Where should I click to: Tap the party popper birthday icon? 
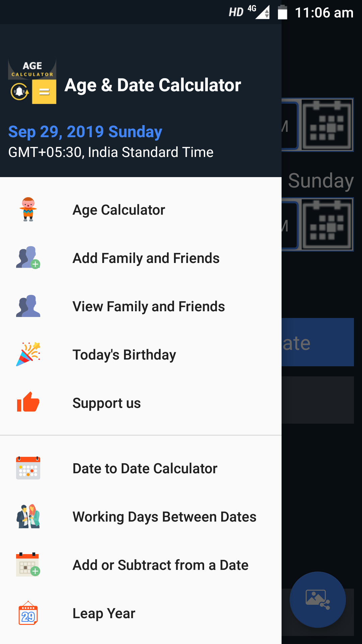[28, 354]
